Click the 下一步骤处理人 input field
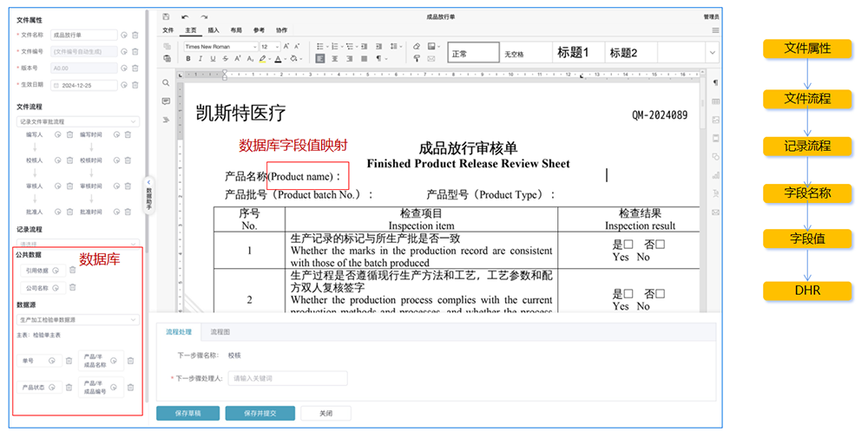Viewport: 868px width, 438px height. 287,378
